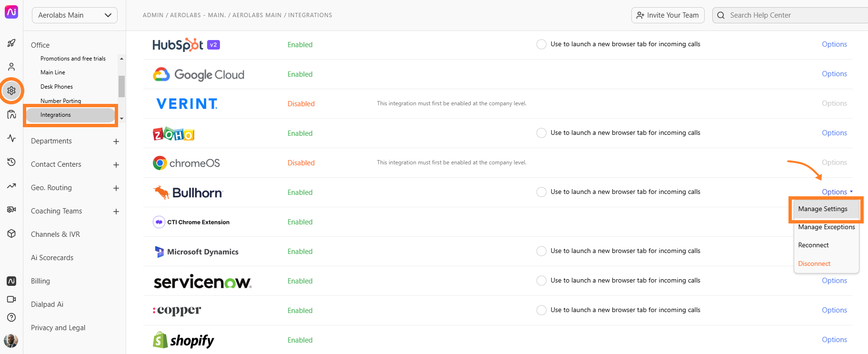868x354 pixels.
Task: Click the user avatar photo
Action: [x=11, y=341]
